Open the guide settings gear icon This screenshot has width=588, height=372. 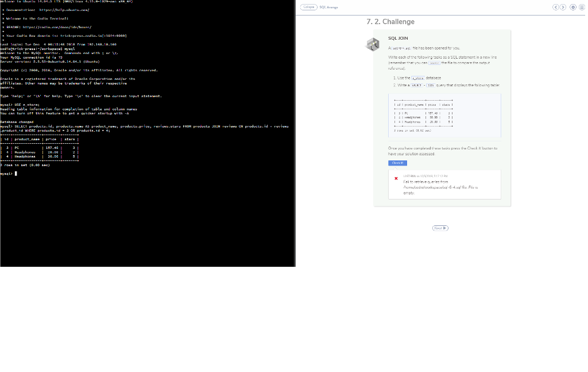click(571, 7)
